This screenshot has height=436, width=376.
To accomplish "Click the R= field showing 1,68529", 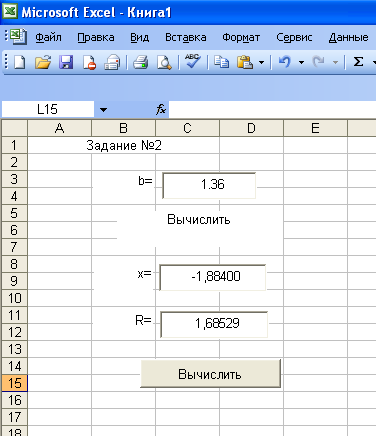I will coord(214,324).
